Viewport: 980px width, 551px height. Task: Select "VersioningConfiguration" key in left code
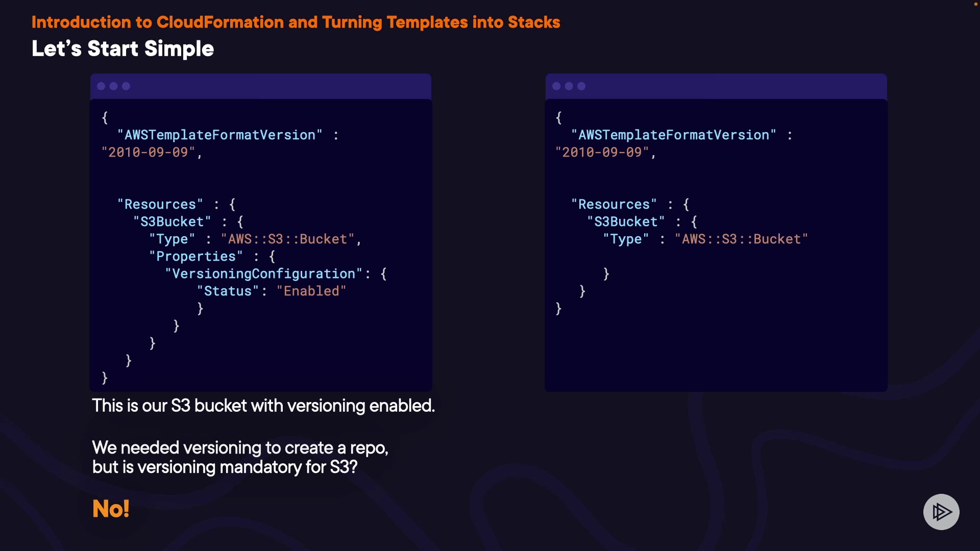click(263, 274)
